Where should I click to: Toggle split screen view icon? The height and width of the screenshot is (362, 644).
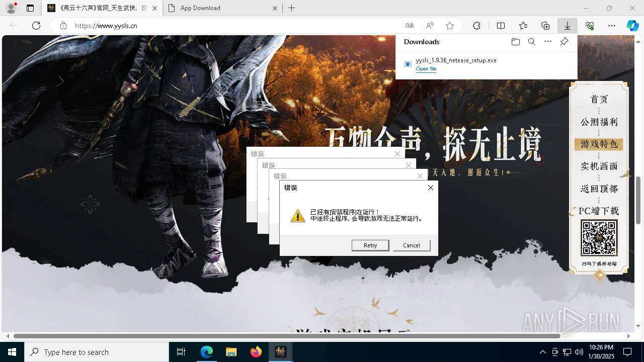pyautogui.click(x=501, y=26)
